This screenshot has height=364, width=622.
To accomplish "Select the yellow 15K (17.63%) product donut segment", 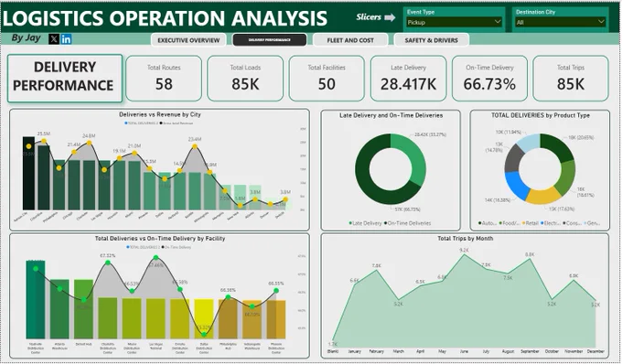I will click(x=542, y=196).
